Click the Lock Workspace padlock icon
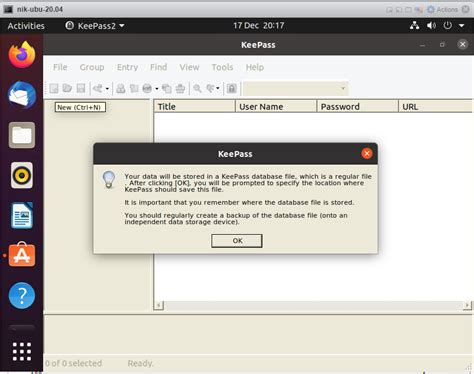Screen dimensions: 474x374 point(232,88)
